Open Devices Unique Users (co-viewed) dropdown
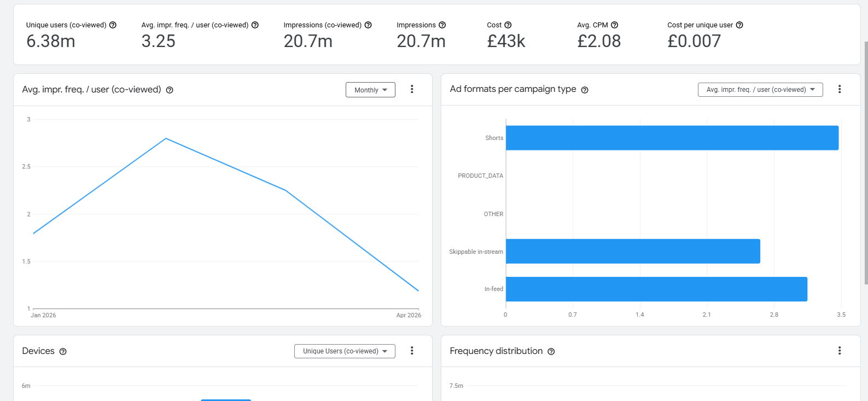The width and height of the screenshot is (868, 401). click(345, 351)
